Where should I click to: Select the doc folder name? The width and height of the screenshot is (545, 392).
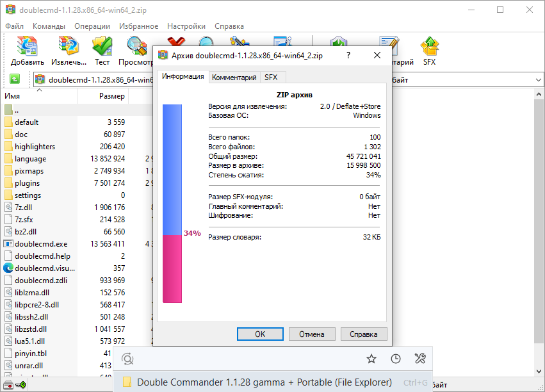coord(21,134)
